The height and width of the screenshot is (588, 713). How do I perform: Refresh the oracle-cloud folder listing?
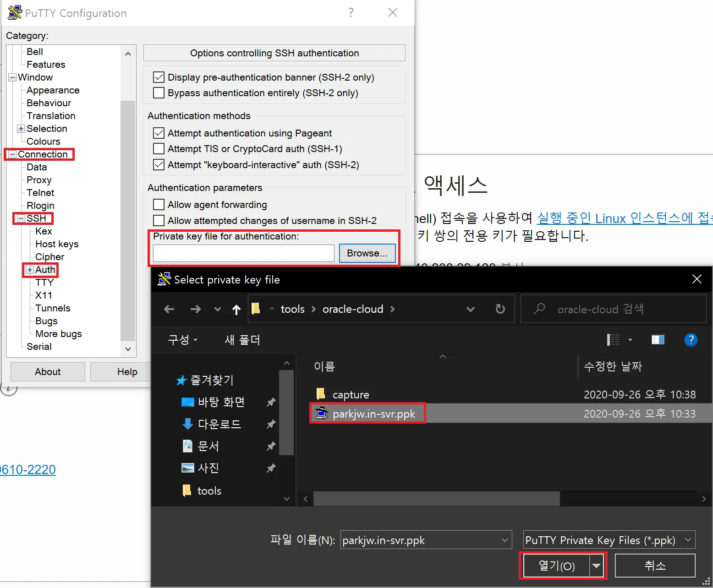click(x=500, y=309)
